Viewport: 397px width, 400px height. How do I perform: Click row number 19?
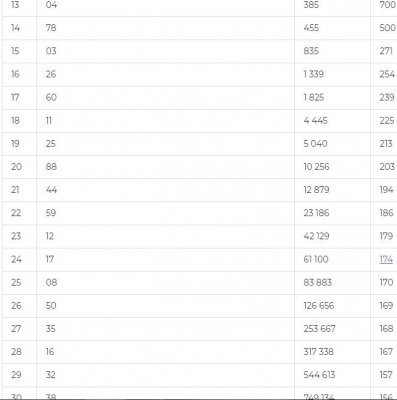(15, 144)
